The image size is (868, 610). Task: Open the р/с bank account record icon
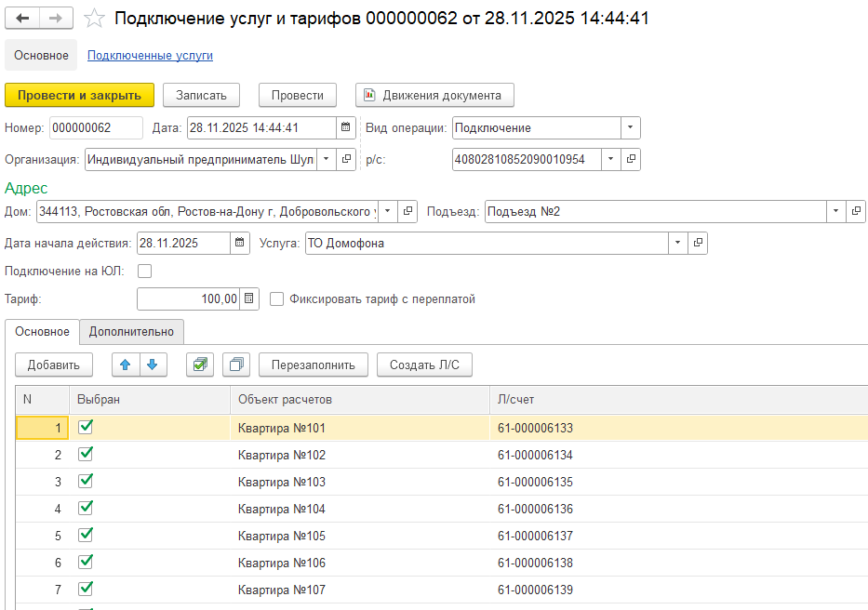631,159
